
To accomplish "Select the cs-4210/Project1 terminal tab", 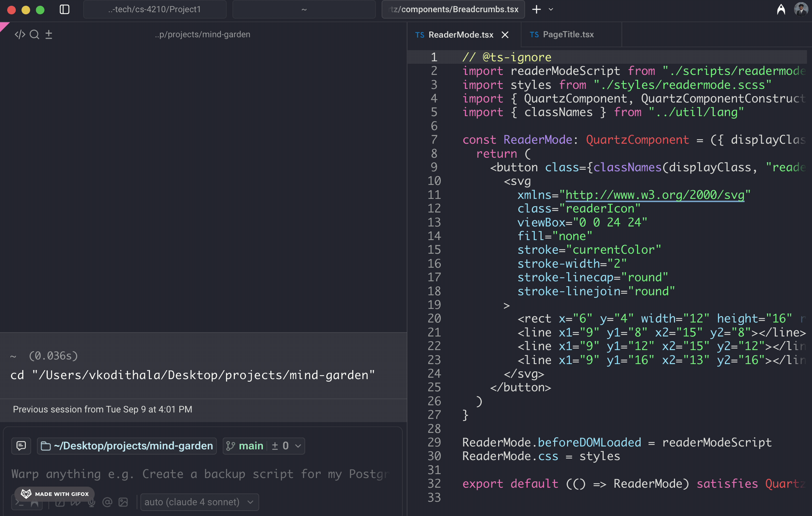I will 155,9.
